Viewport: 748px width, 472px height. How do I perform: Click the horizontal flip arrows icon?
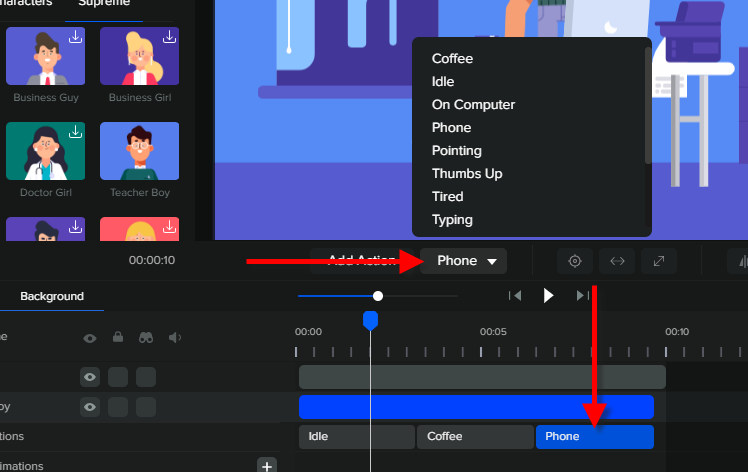(x=617, y=261)
